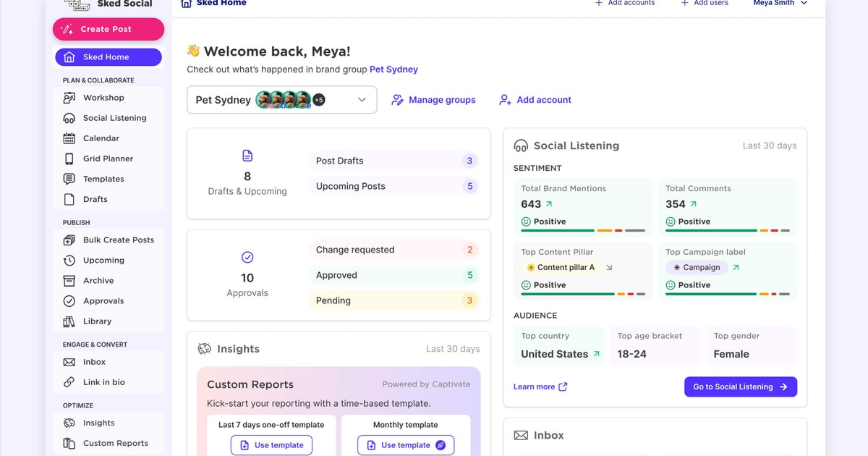Click the 18-24 age bracket value
The width and height of the screenshot is (868, 456).
click(631, 354)
